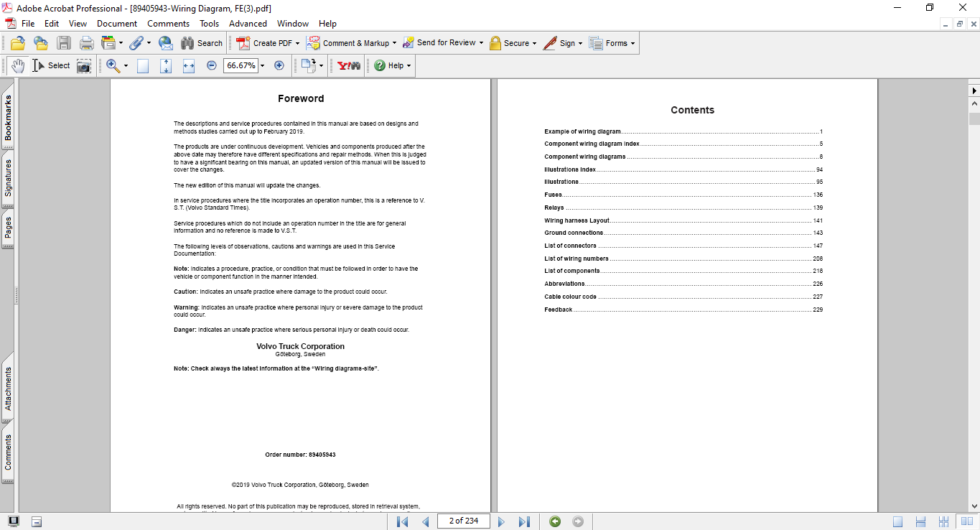Click the Snapshot camera tool
The height and width of the screenshot is (530, 980).
tap(84, 66)
